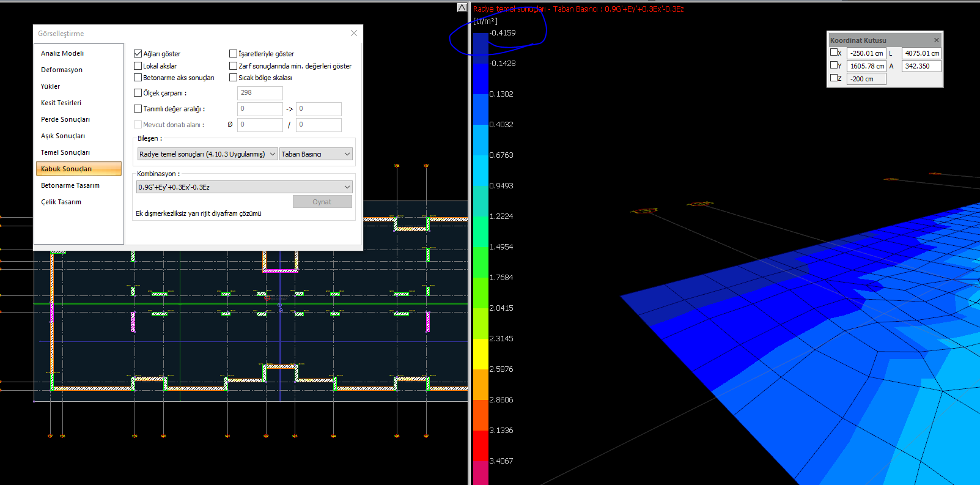The height and width of the screenshot is (485, 980).
Task: Click the Ölçek çarpanı value field
Action: [x=260, y=93]
